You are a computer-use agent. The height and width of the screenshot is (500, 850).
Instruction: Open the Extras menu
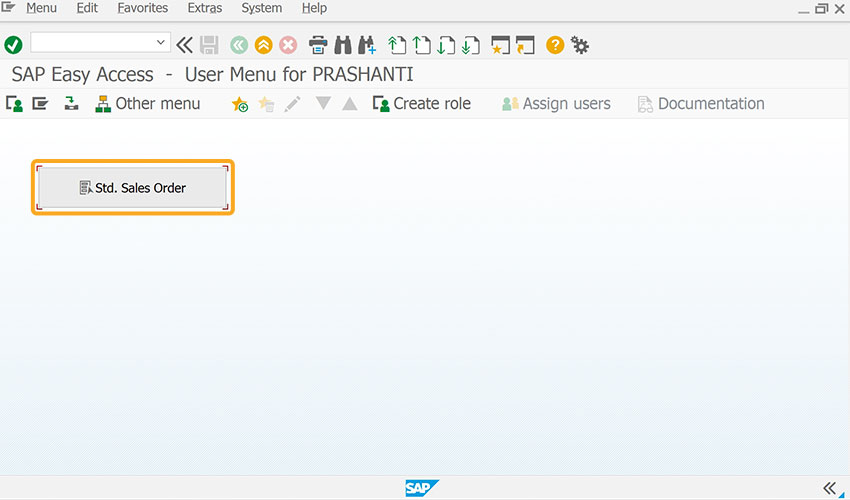coord(204,8)
